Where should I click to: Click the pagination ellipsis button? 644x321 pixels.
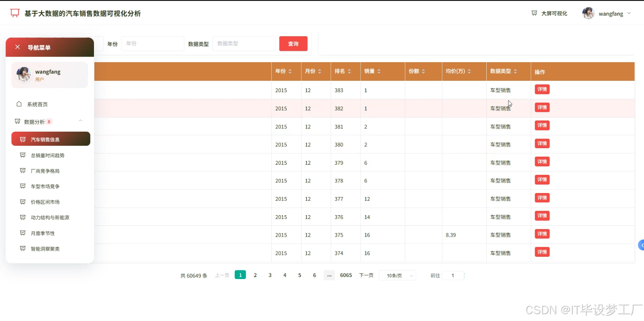(329, 275)
